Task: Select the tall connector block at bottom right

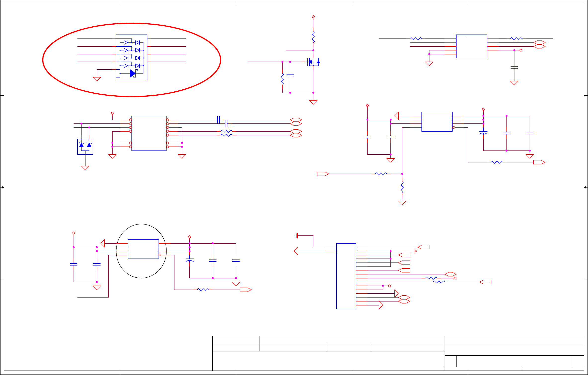Action: [x=346, y=276]
